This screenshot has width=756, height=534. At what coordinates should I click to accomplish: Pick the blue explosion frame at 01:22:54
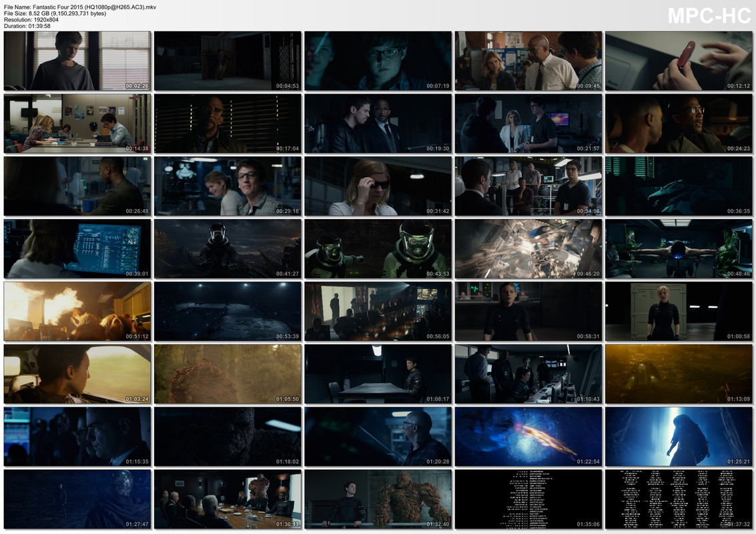pyautogui.click(x=528, y=437)
